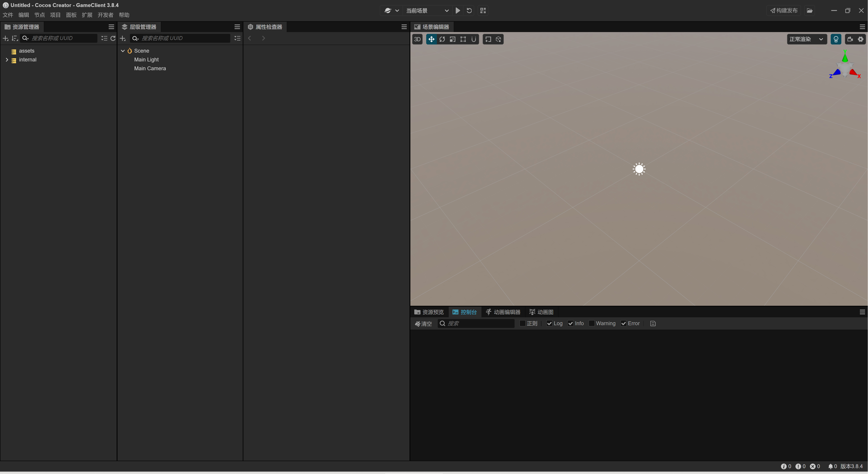The image size is (868, 474).
Task: Click the play preview button
Action: pos(458,11)
